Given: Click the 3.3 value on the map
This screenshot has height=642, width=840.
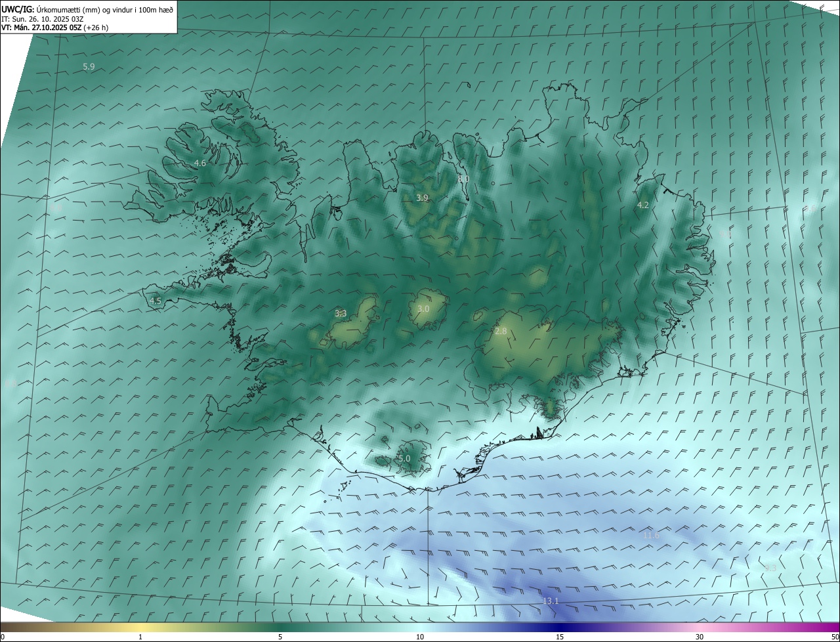Looking at the screenshot, I should 341,314.
